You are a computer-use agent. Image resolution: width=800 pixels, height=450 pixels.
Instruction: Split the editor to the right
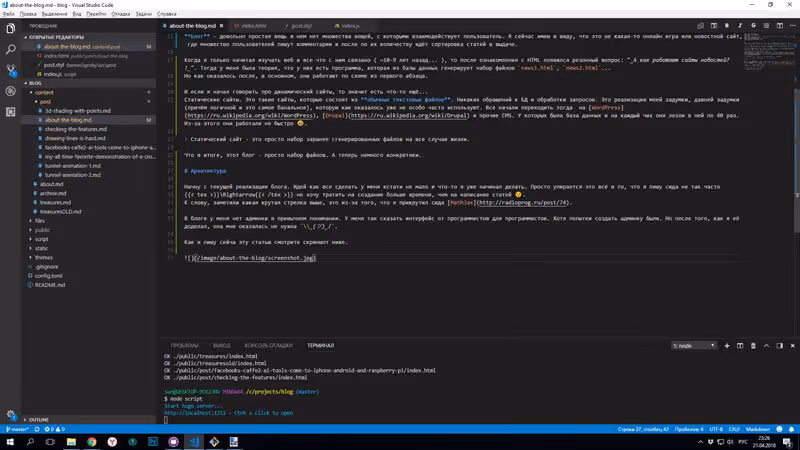[x=780, y=26]
